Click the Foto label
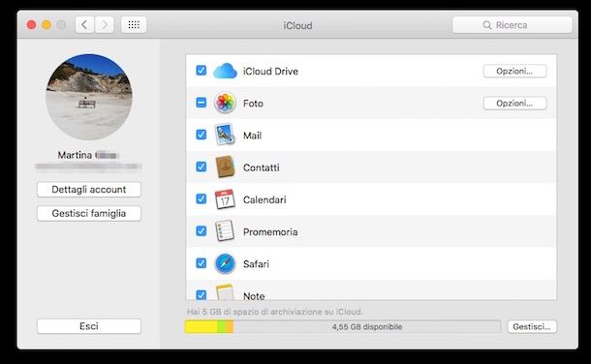The height and width of the screenshot is (364, 591). click(x=253, y=104)
